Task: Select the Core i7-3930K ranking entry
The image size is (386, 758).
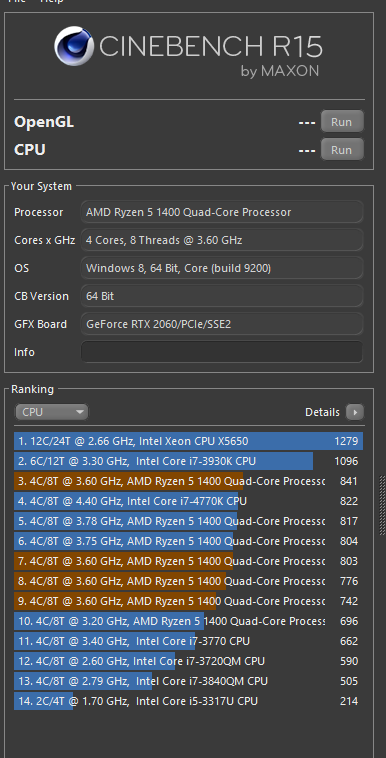Action: coord(189,461)
